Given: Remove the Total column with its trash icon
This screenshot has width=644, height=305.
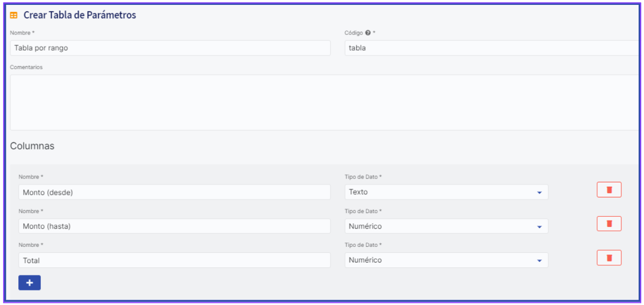Looking at the screenshot, I should [x=608, y=258].
